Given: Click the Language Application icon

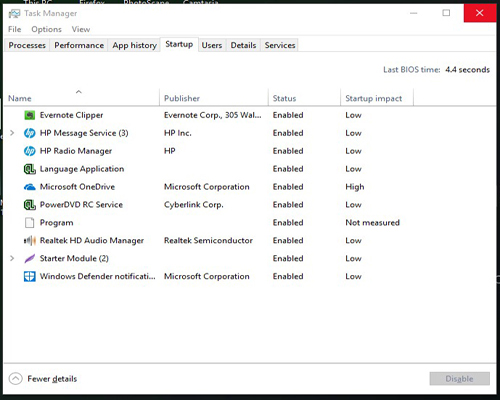Looking at the screenshot, I should (30, 169).
